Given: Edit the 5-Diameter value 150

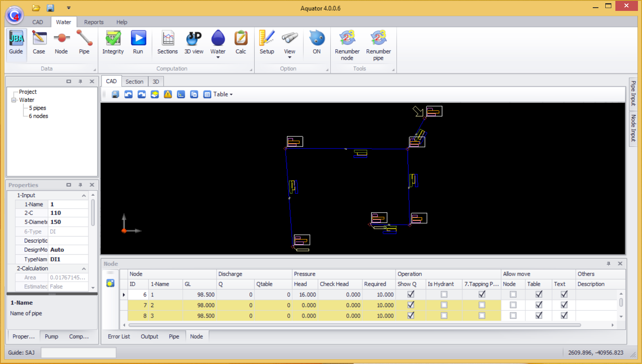Looking at the screenshot, I should [68, 222].
